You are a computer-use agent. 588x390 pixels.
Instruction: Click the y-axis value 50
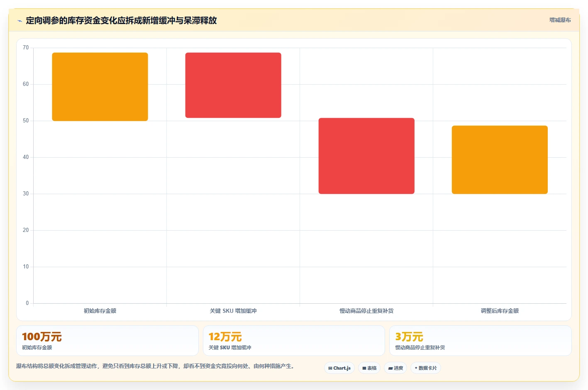tap(26, 121)
